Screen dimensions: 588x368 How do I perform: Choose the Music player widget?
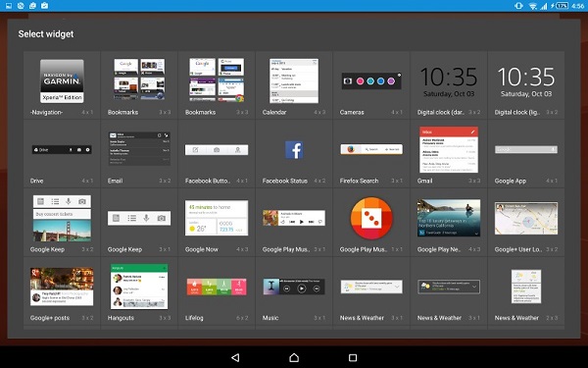pyautogui.click(x=294, y=287)
